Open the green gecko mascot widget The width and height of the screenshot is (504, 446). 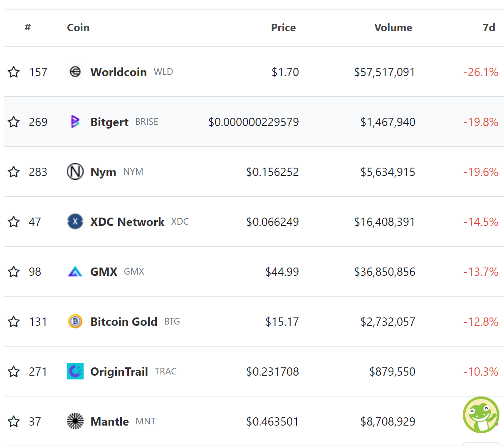point(481,414)
